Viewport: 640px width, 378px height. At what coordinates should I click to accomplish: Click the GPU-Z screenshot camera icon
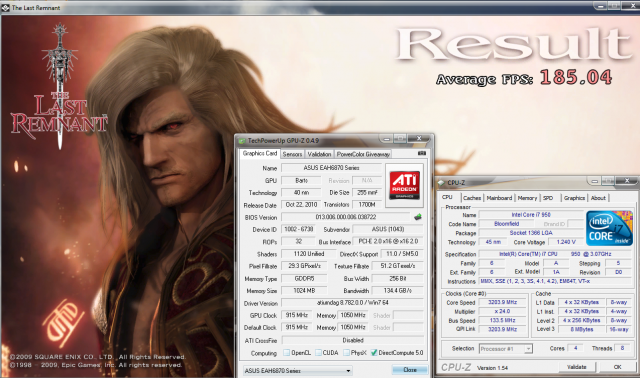coord(422,153)
